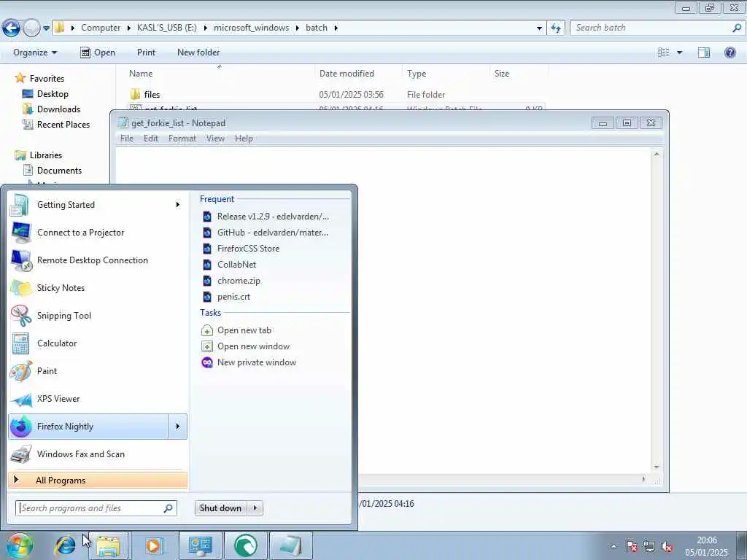Toggle the preview pane
Image resolution: width=747 pixels, height=560 pixels.
[704, 52]
